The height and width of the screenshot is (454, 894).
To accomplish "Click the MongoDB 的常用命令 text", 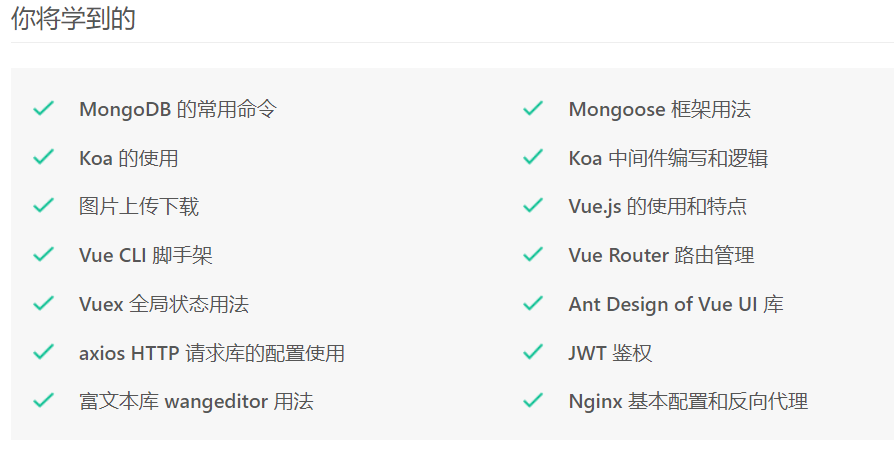I will 178,109.
